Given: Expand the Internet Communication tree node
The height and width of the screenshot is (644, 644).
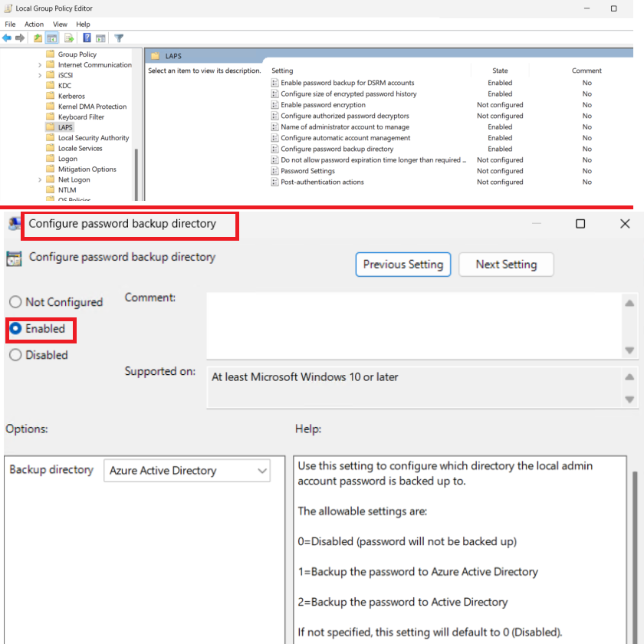Looking at the screenshot, I should click(x=40, y=65).
